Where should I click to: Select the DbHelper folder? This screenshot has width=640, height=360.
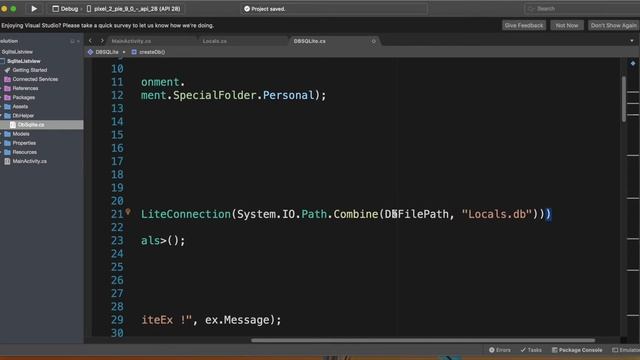tap(23, 116)
